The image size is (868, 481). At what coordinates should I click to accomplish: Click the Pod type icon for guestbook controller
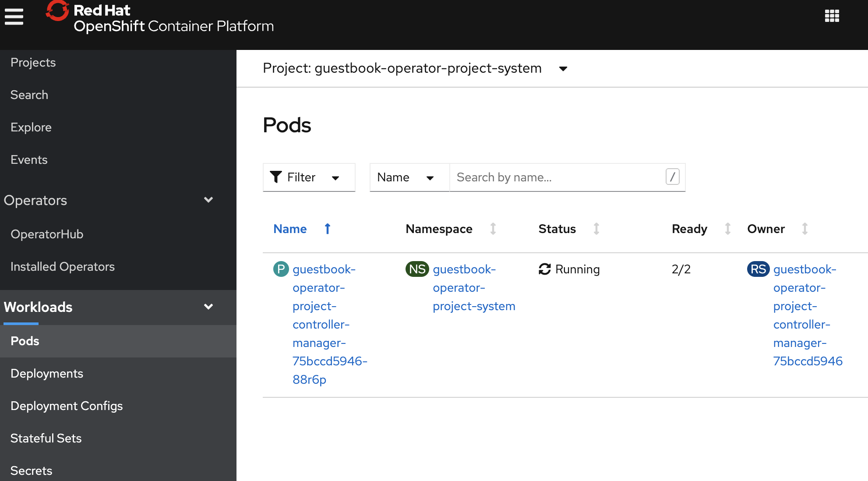coord(281,269)
